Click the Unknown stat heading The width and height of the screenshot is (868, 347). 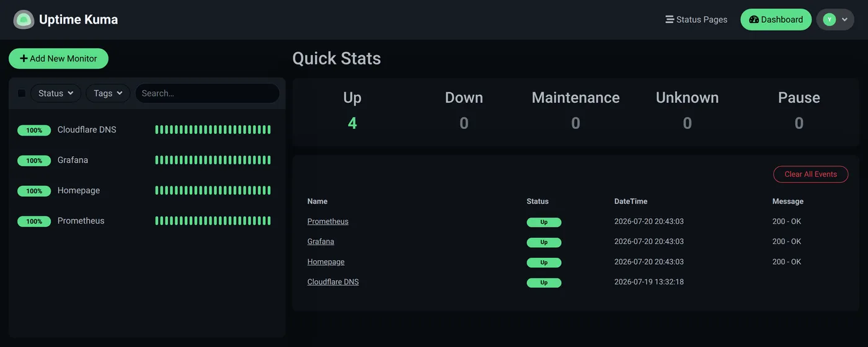687,98
